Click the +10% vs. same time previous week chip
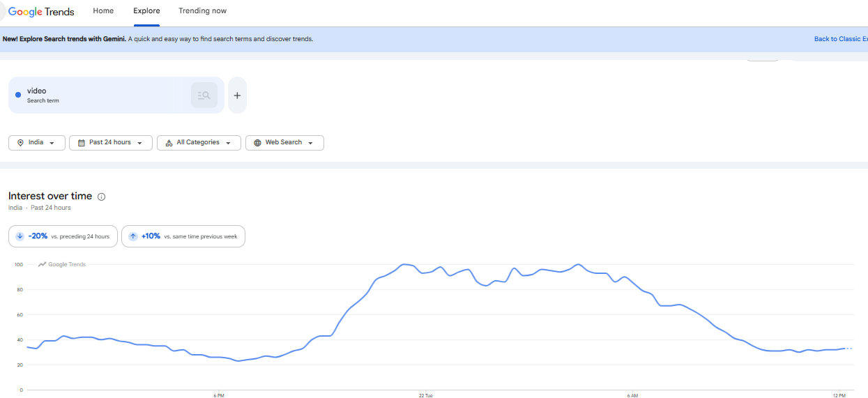Image resolution: width=868 pixels, height=398 pixels. 183,236
